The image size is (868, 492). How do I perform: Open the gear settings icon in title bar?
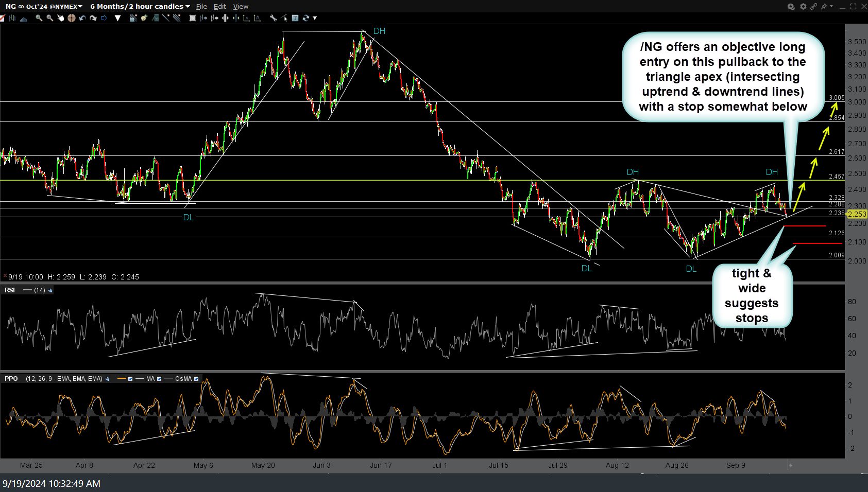click(x=803, y=6)
